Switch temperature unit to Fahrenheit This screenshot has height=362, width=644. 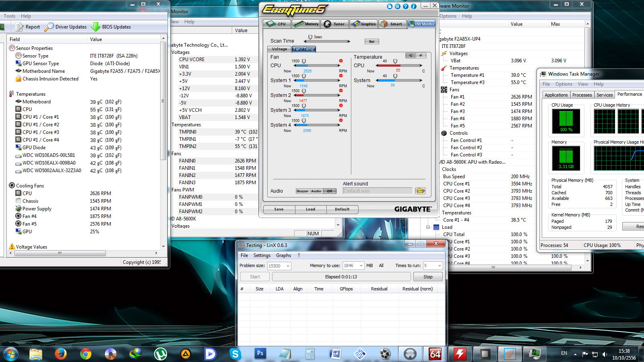coord(421,56)
